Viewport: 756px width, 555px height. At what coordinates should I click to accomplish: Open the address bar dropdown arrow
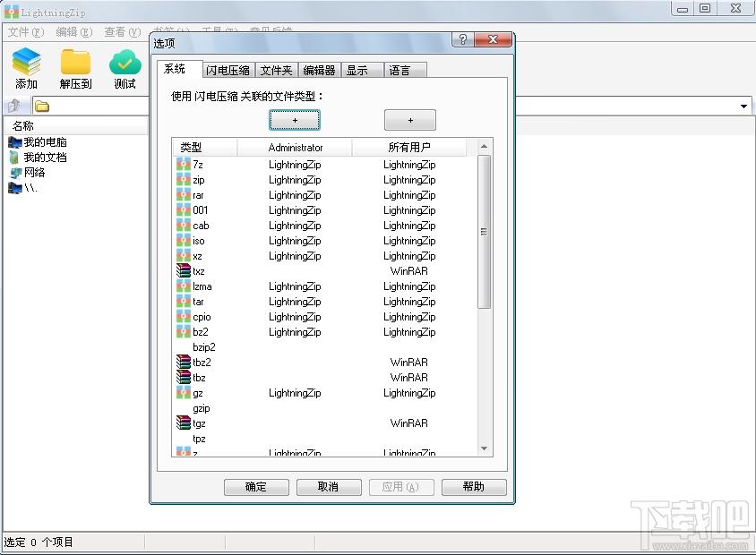[x=744, y=106]
